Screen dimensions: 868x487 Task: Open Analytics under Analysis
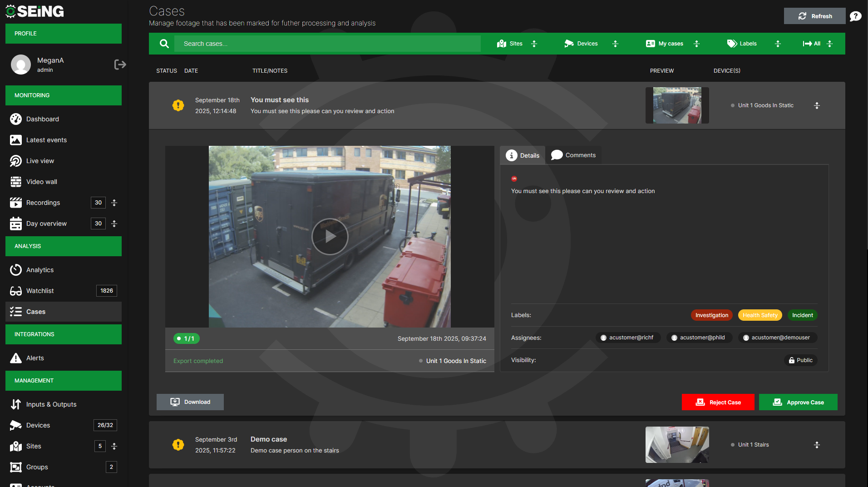click(39, 270)
